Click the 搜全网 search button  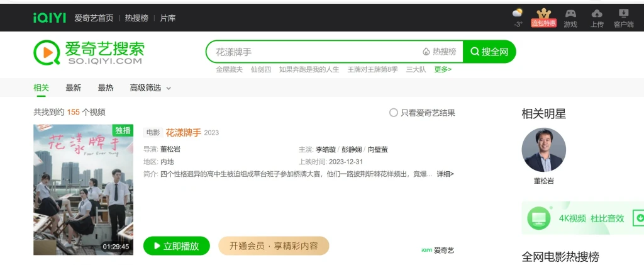(489, 52)
